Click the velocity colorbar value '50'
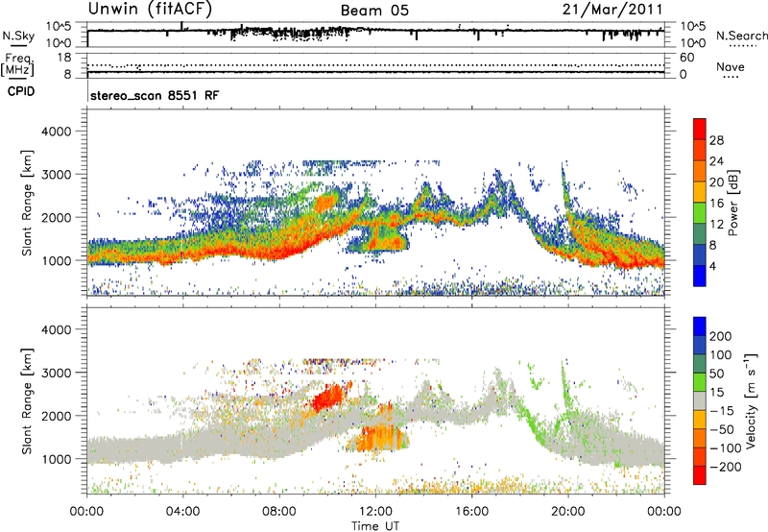This screenshot has height=532, width=768. (716, 374)
